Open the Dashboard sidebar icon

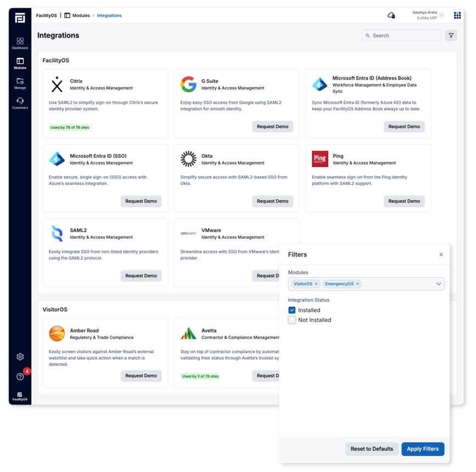tap(20, 43)
